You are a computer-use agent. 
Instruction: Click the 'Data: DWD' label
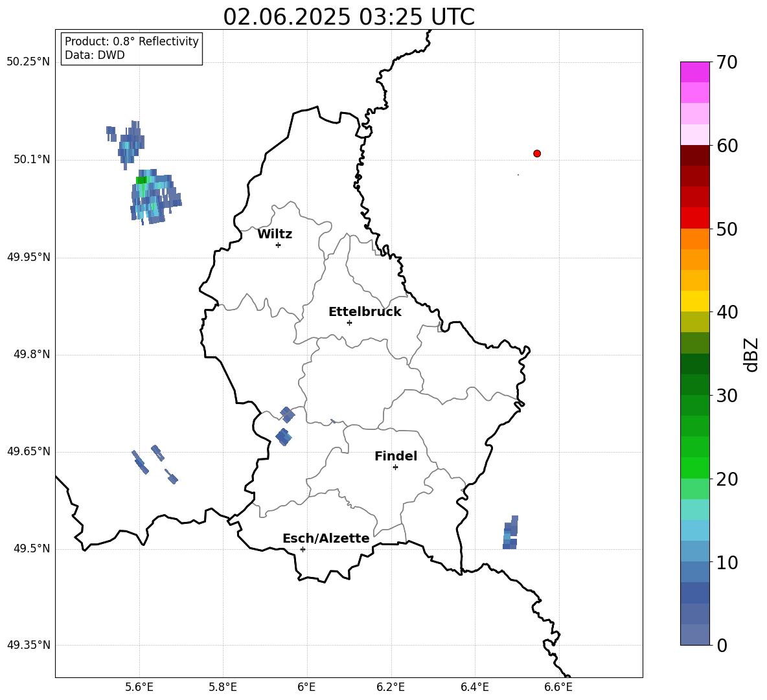[95, 55]
